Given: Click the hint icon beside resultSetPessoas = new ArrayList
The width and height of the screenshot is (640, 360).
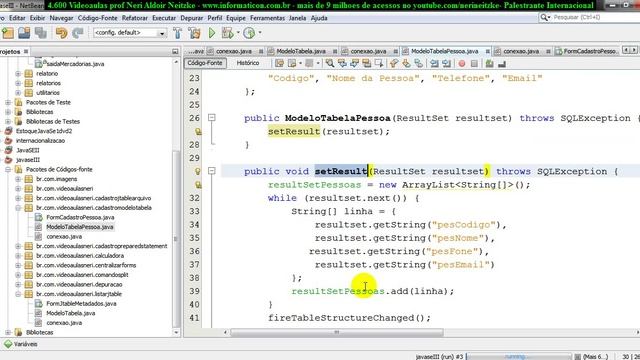Looking at the screenshot, I should pyautogui.click(x=198, y=185).
